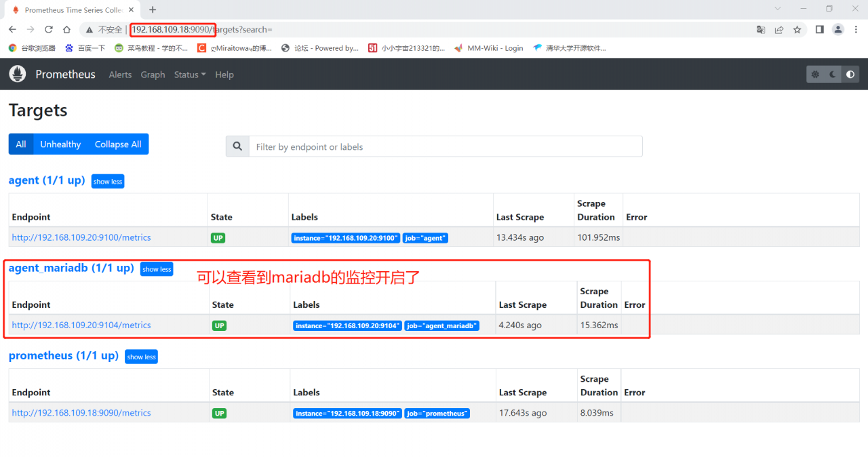Open the Alerts page
The height and width of the screenshot is (457, 868).
(120, 75)
